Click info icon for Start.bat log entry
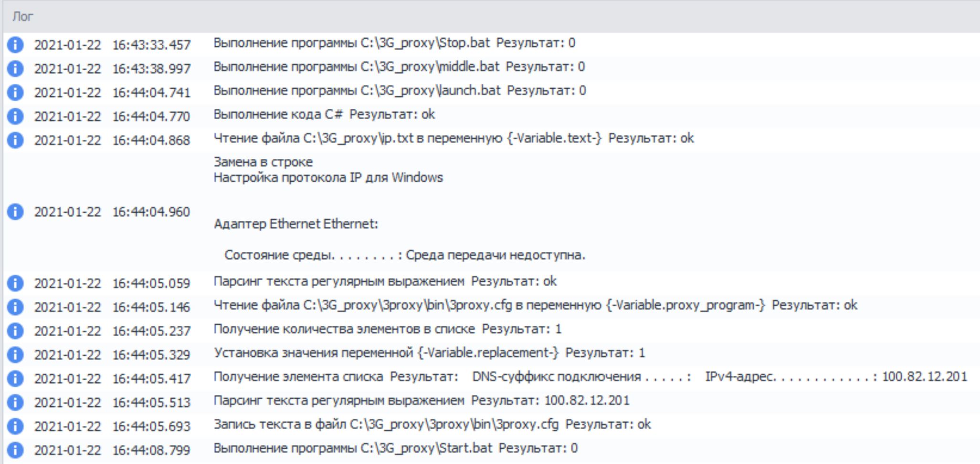 [15, 450]
